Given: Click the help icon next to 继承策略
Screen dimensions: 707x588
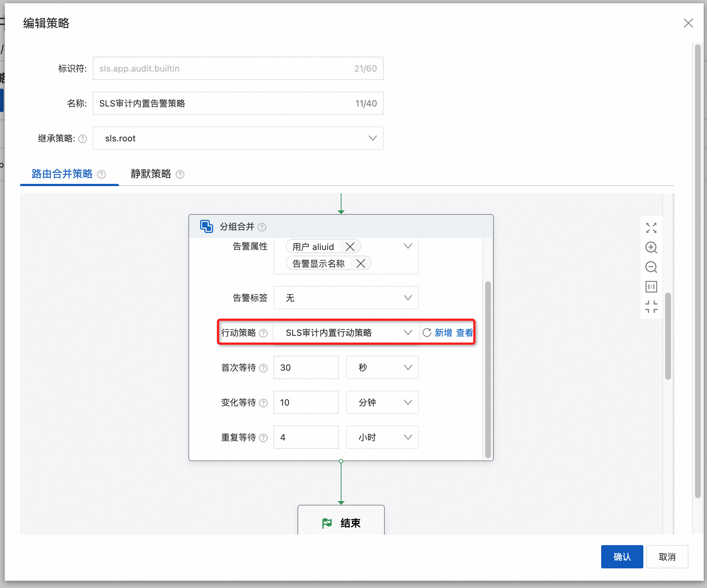Looking at the screenshot, I should (x=83, y=139).
